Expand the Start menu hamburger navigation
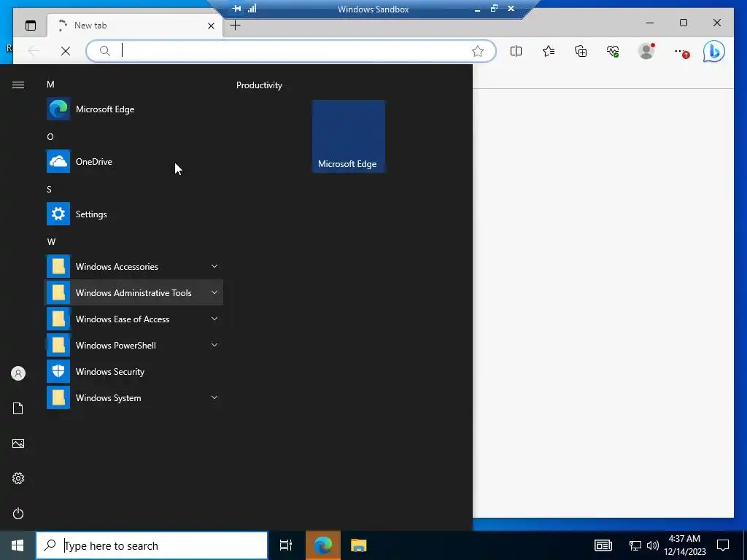The image size is (747, 560). [x=18, y=85]
